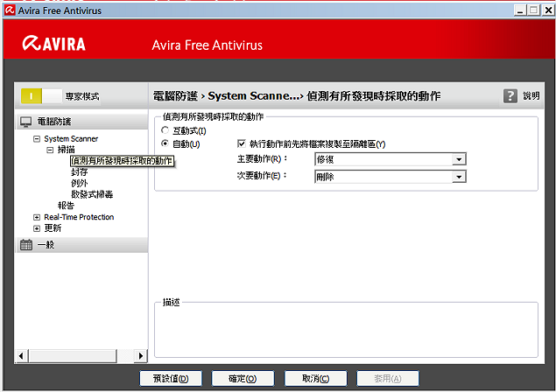Click the tree's left scroll arrow

click(21, 356)
